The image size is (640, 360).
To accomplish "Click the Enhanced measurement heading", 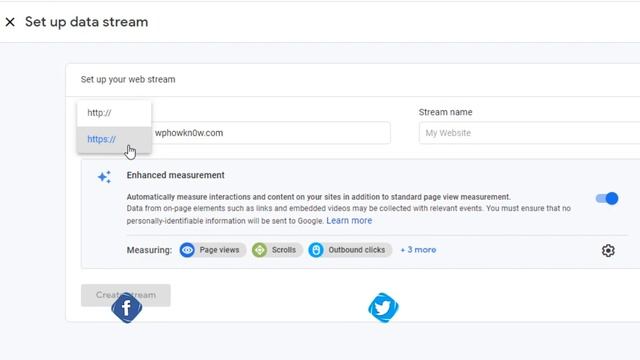I will click(176, 175).
